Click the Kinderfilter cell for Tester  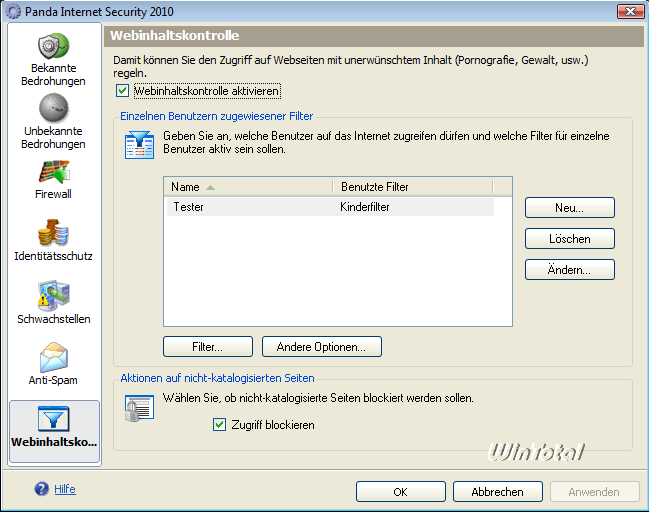(365, 207)
